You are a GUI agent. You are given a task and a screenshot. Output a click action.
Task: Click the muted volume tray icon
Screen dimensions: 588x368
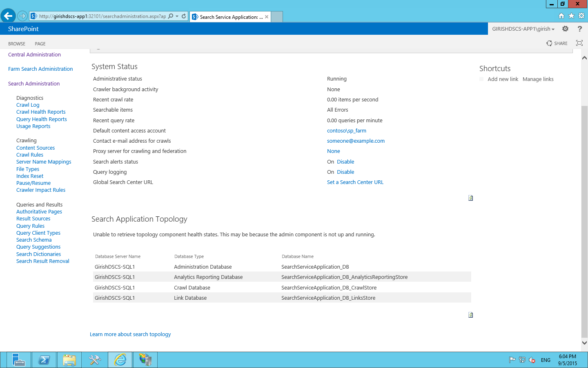[x=532, y=360]
